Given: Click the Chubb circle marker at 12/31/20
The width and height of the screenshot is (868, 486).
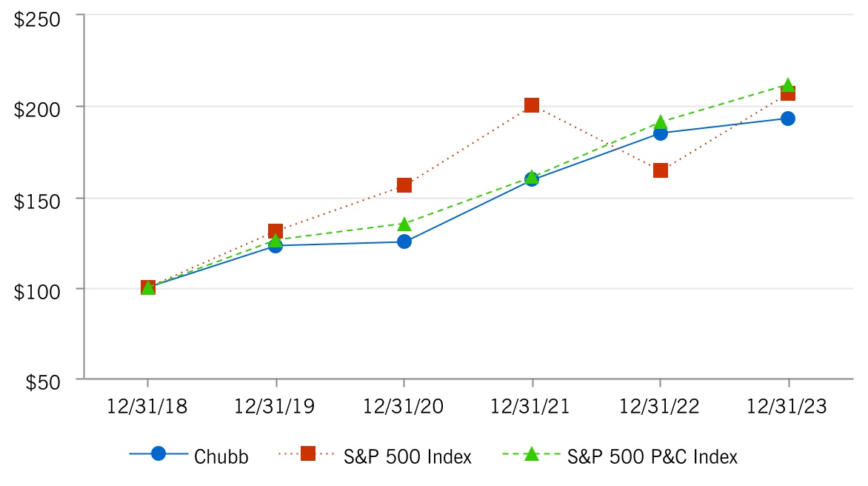Looking at the screenshot, I should pyautogui.click(x=404, y=242).
